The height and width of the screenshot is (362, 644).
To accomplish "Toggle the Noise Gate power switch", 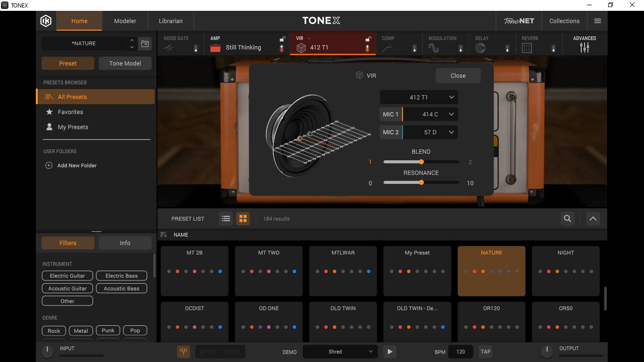I will [x=196, y=48].
